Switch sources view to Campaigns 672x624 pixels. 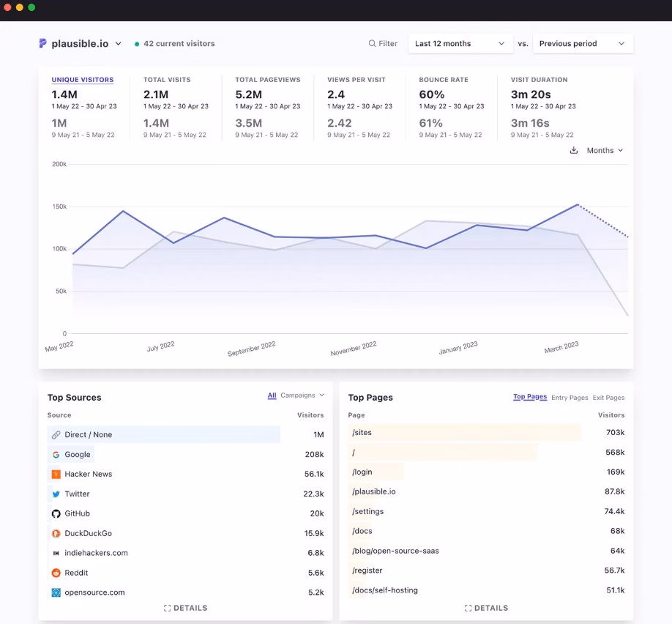[x=296, y=395]
